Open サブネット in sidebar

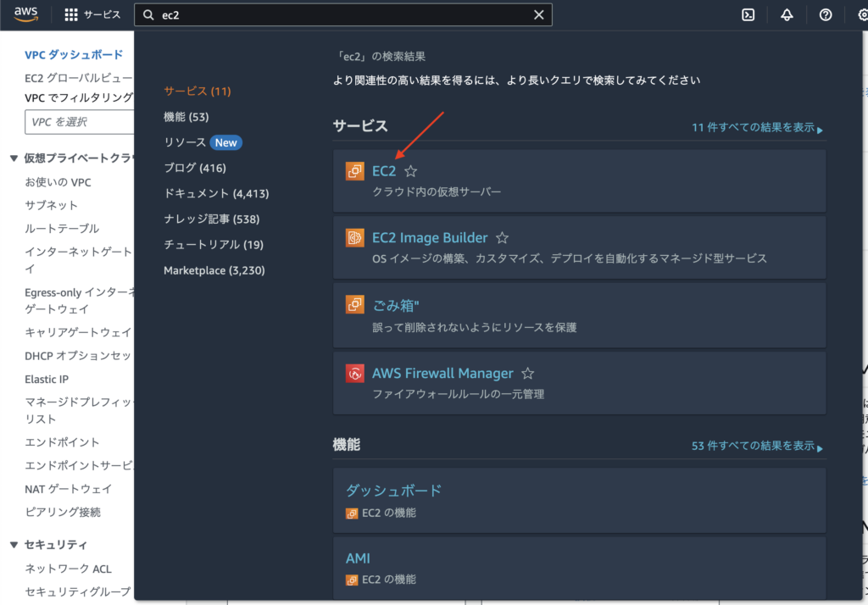tap(51, 205)
